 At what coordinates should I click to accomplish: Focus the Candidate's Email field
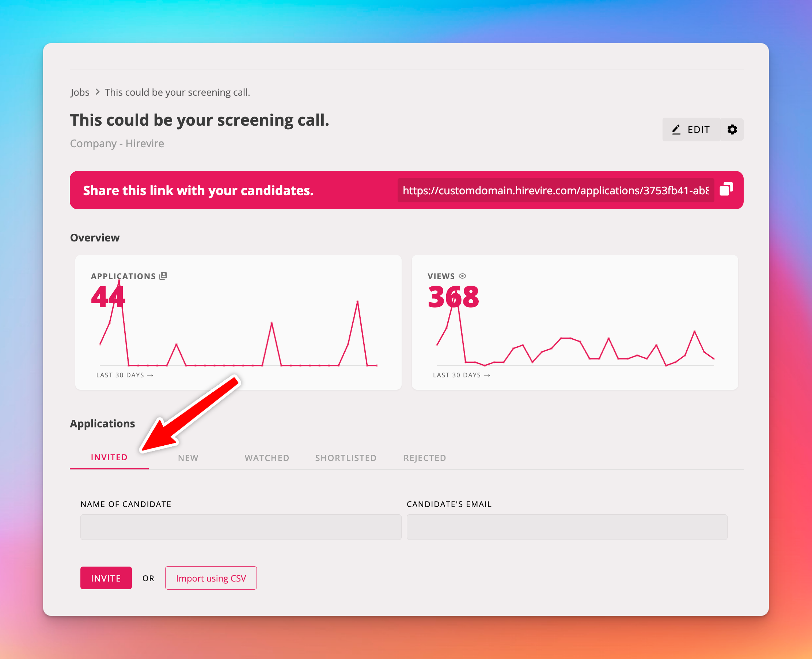567,527
